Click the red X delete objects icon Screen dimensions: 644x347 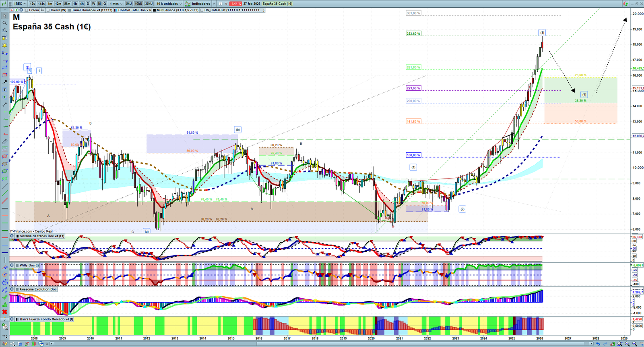pos(5,312)
